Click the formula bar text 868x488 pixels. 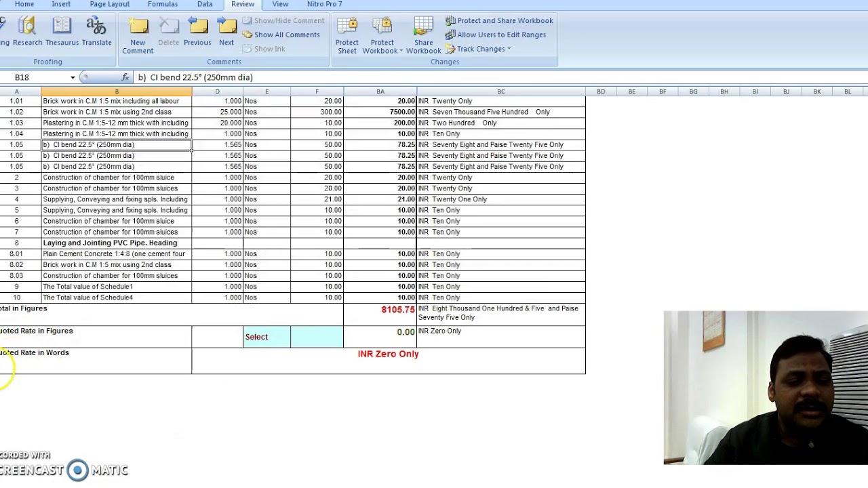[195, 77]
